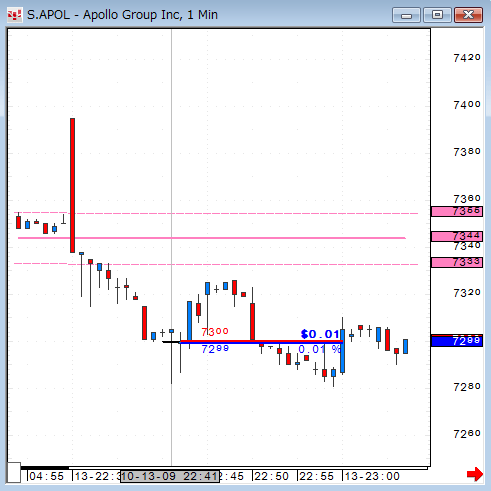Click the red arrow at bottom right
Screen dimensions: 491x491
tap(475, 474)
